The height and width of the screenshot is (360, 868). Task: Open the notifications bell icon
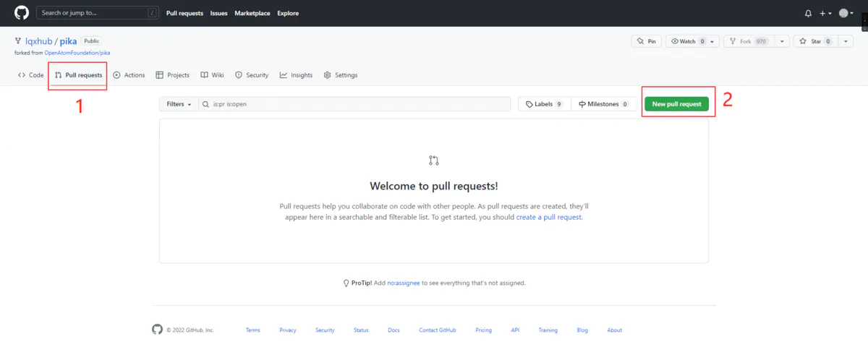coord(808,13)
